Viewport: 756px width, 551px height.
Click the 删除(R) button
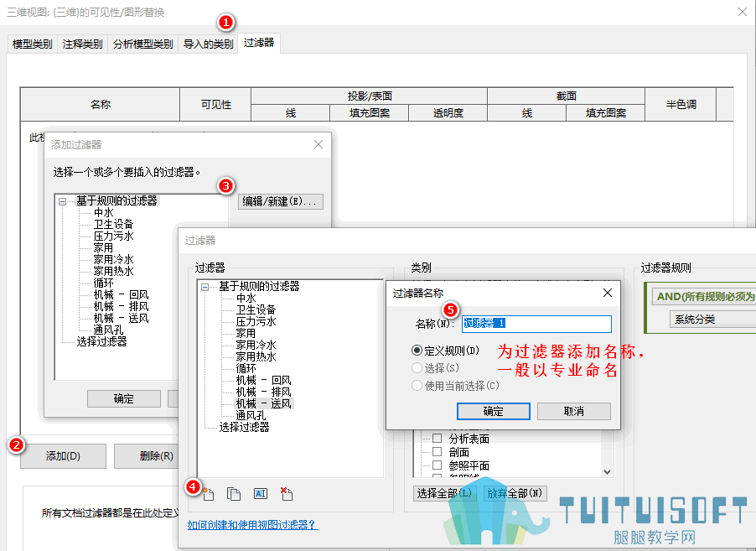click(x=147, y=456)
